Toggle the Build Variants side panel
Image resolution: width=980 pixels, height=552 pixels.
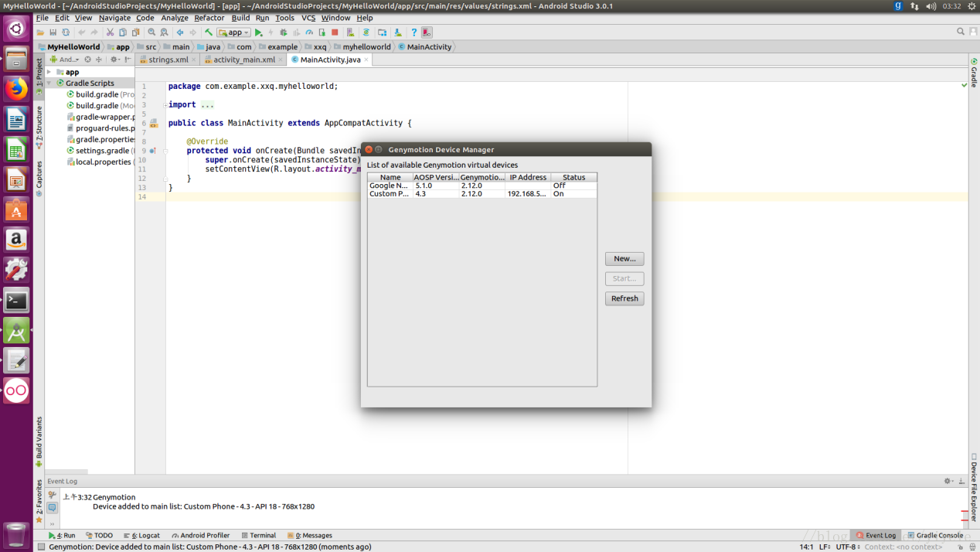pyautogui.click(x=39, y=442)
